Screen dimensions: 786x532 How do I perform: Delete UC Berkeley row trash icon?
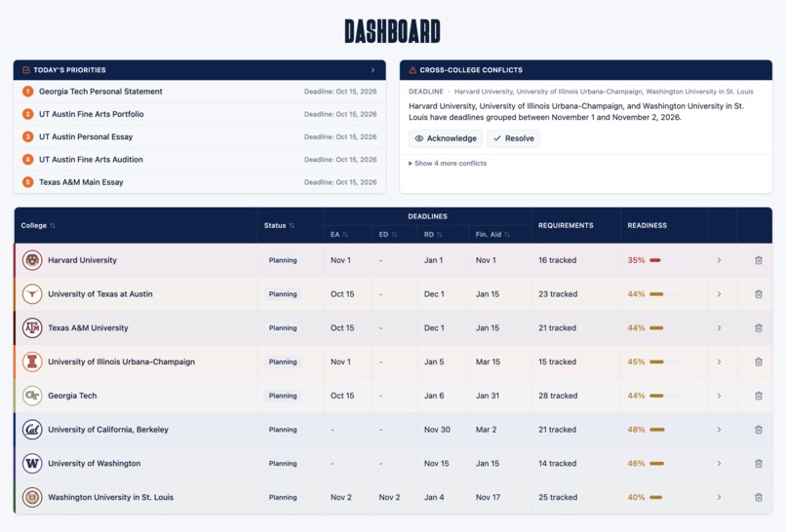[759, 430]
